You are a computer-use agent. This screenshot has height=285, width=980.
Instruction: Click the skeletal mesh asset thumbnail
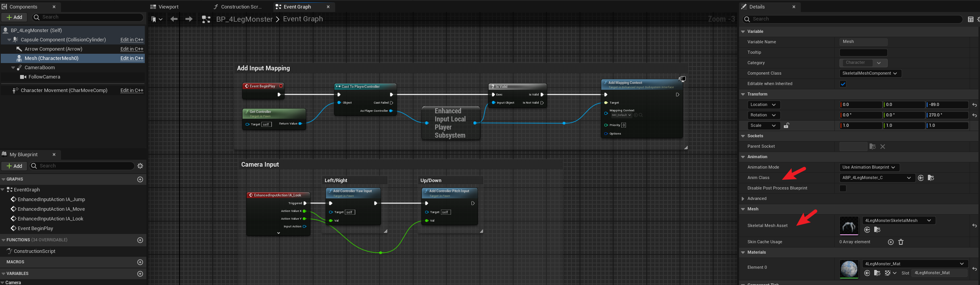[x=849, y=226]
